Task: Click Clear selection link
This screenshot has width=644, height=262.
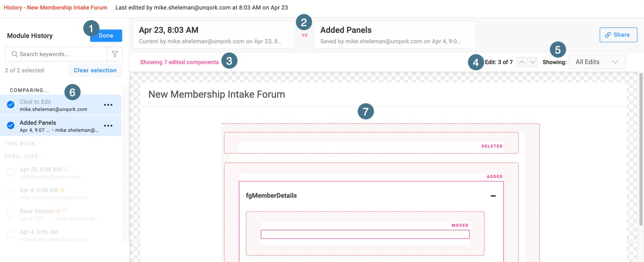Action: coord(95,70)
